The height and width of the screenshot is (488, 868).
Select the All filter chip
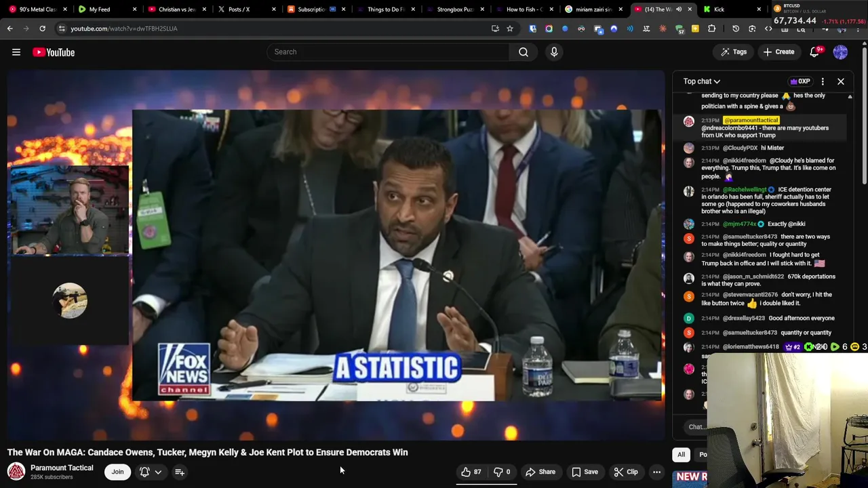[681, 455]
